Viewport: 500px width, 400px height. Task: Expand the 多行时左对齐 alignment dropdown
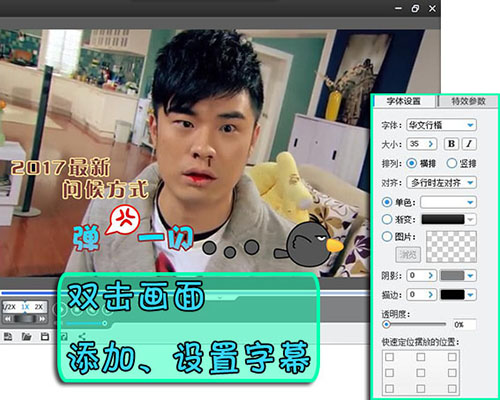(x=441, y=183)
